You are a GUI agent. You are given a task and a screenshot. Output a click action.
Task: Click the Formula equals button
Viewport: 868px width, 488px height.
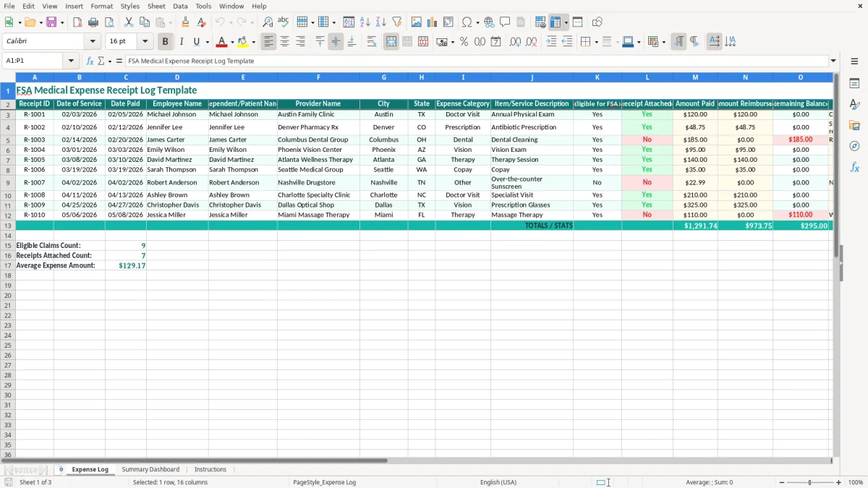click(x=119, y=61)
